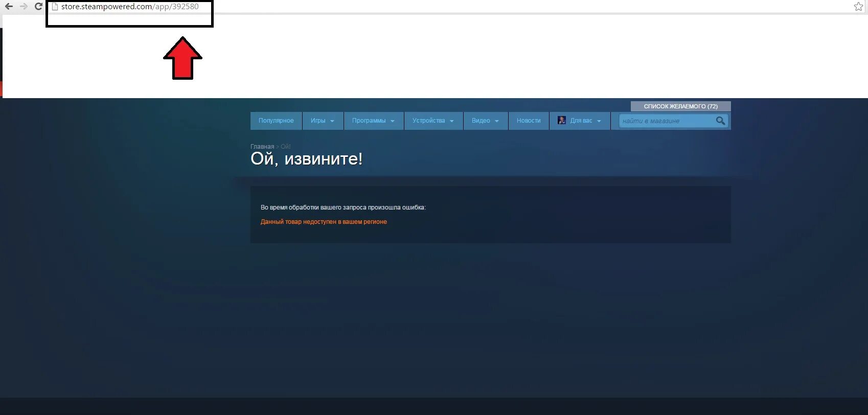Expand the dropdown arrow next to Видео

(497, 121)
